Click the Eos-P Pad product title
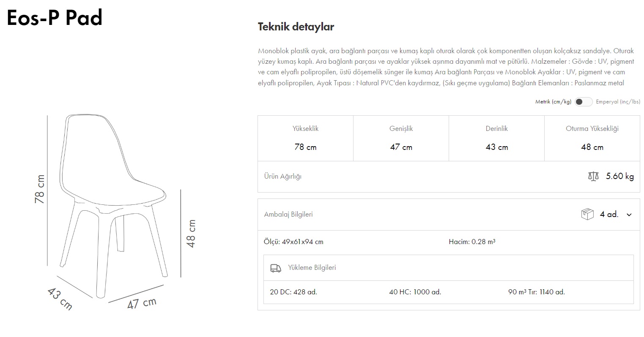644x337 pixels. pos(55,18)
